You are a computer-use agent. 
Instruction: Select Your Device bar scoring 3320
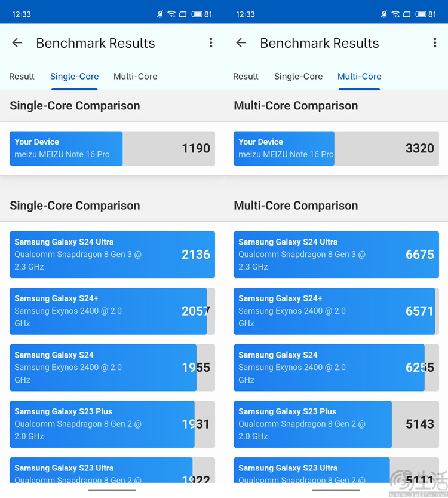click(336, 148)
